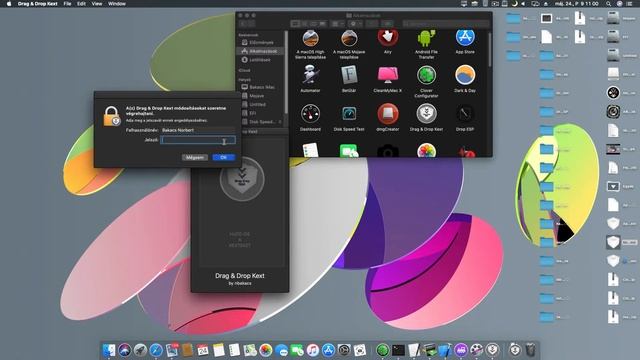
Task: Open the Edit menu
Action: point(82,4)
